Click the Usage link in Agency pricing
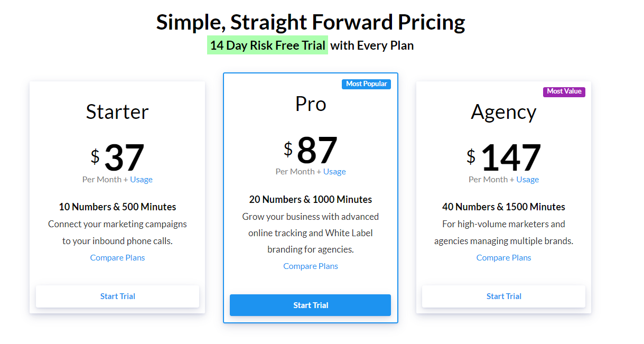Viewport: 644px width, 344px height. (528, 179)
